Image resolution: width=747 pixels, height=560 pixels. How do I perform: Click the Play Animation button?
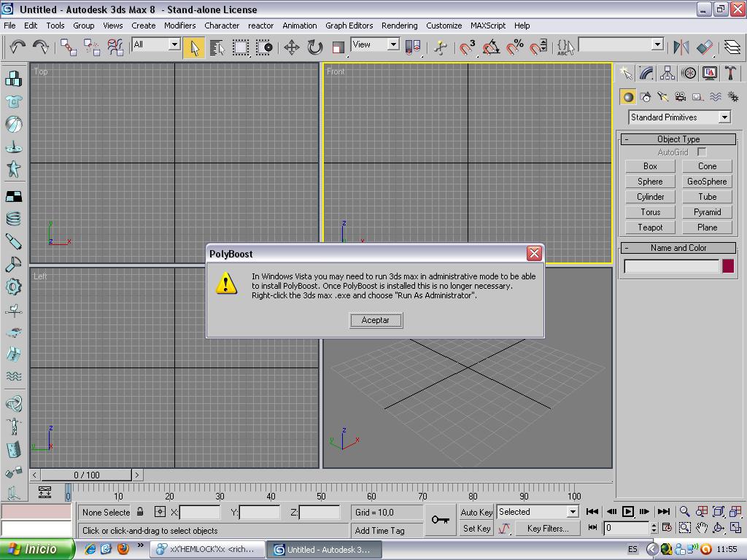tap(628, 511)
